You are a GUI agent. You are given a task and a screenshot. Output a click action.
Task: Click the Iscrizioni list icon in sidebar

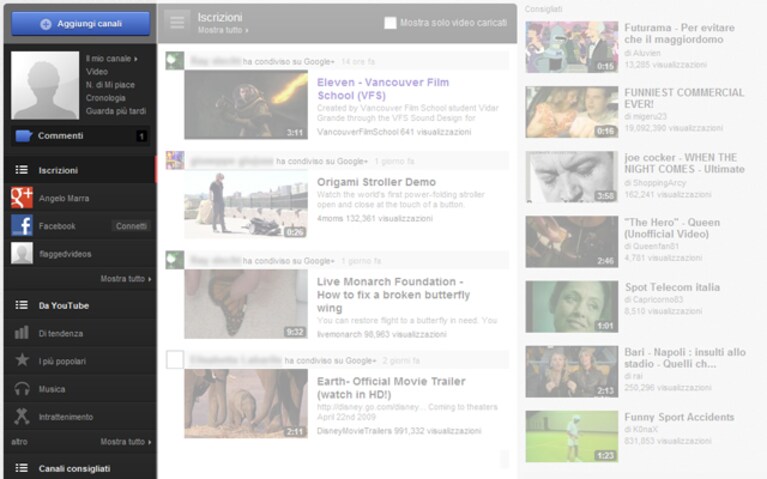click(22, 170)
